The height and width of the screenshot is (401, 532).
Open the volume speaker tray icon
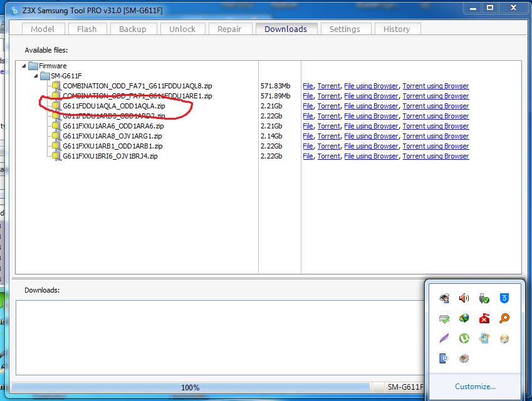click(464, 298)
